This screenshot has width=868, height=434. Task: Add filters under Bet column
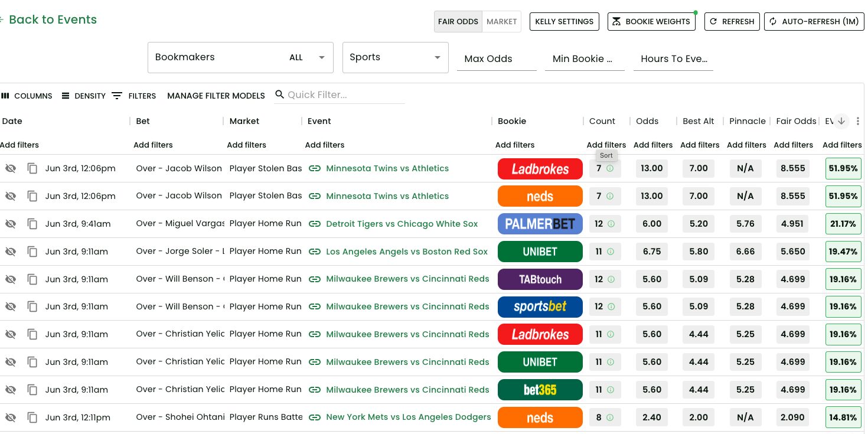153,145
